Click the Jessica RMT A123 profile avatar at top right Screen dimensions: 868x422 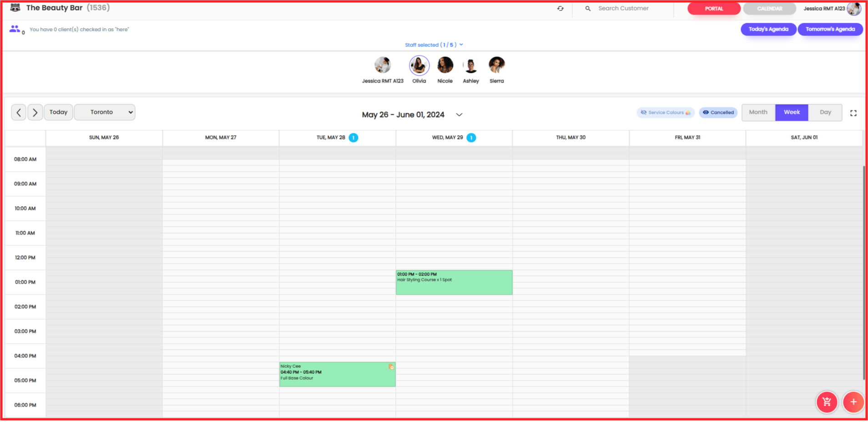854,9
